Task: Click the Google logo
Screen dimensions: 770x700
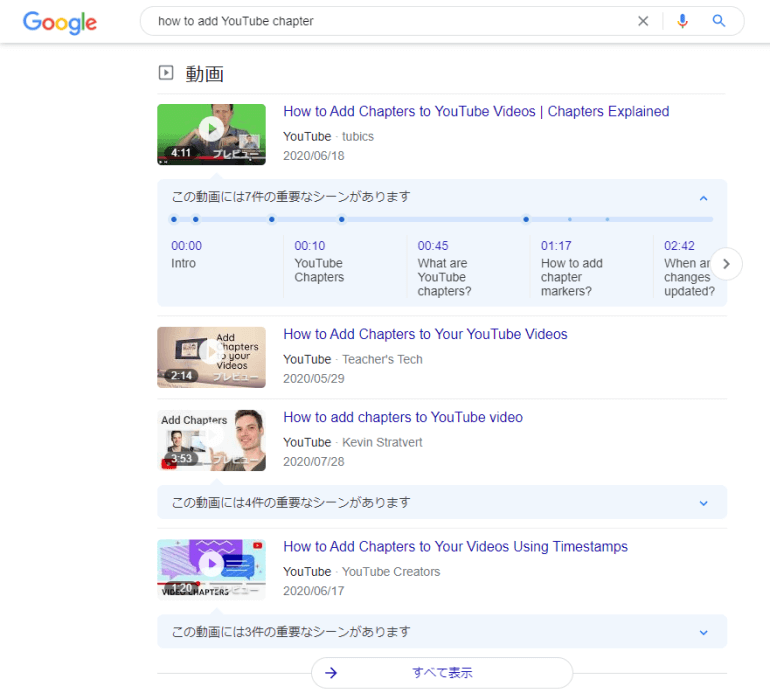Action: coord(60,22)
